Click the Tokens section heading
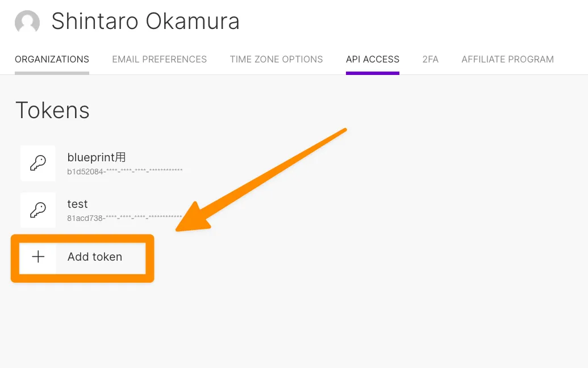 (x=52, y=110)
